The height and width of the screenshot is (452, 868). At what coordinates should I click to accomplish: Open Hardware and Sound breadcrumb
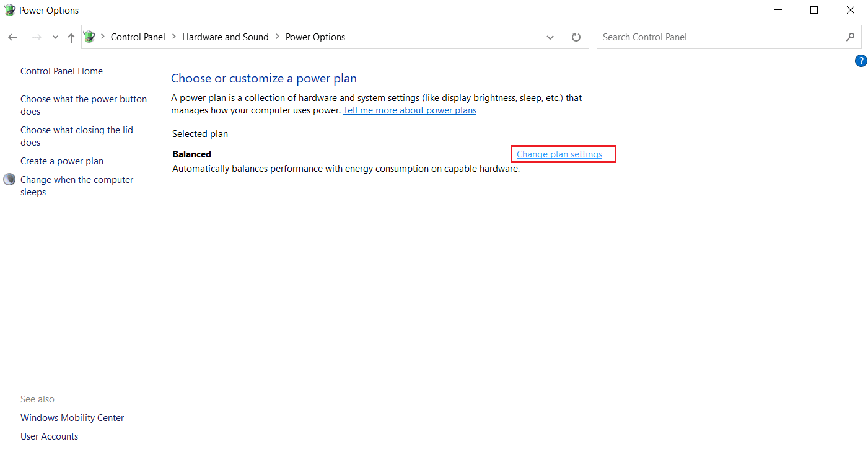226,37
